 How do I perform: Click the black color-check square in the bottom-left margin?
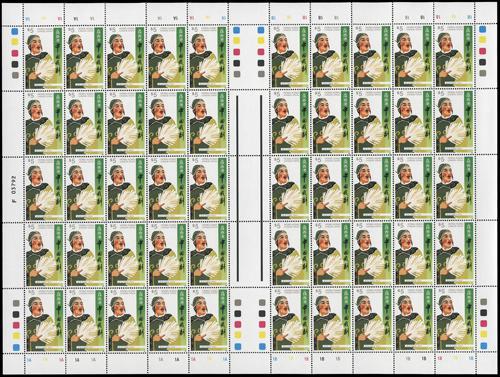click(16, 314)
